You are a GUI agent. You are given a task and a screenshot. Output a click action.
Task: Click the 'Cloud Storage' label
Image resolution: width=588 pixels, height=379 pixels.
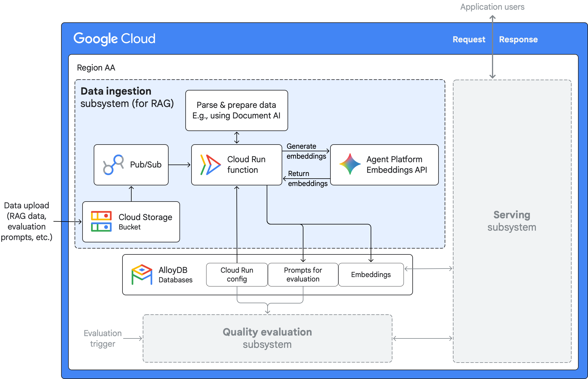pos(145,217)
